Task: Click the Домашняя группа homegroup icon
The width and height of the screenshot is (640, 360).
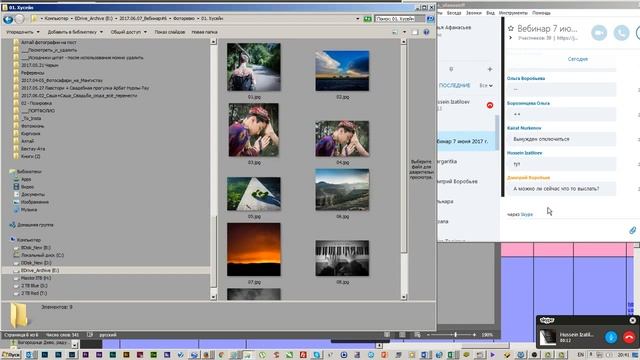Action: 12,225
